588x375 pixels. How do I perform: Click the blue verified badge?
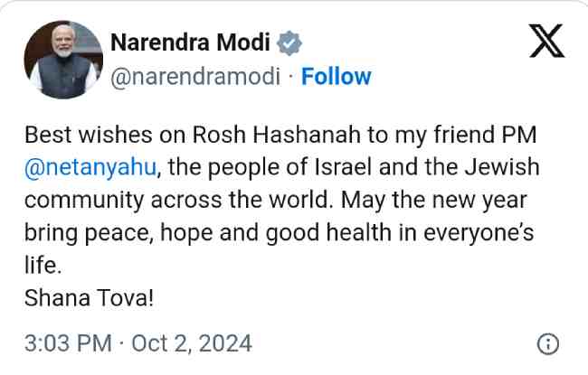(x=289, y=42)
